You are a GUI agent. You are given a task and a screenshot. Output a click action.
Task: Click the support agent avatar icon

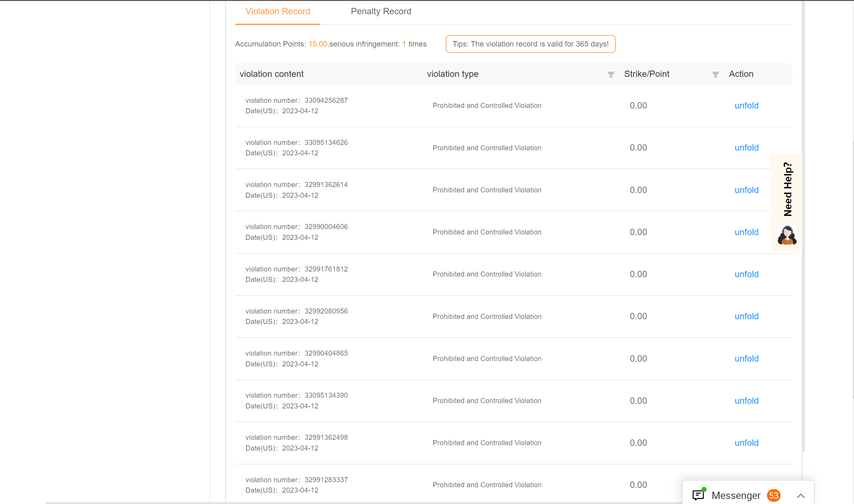[787, 235]
